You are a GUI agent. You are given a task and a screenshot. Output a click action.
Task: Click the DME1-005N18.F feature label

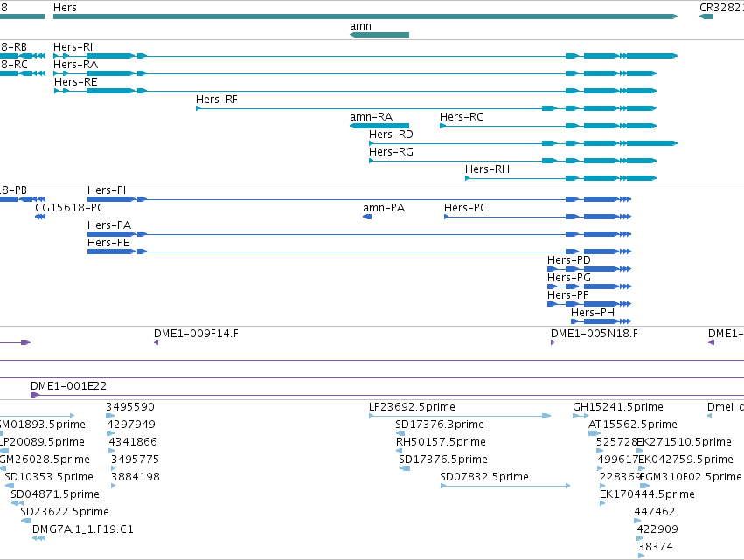[594, 334]
